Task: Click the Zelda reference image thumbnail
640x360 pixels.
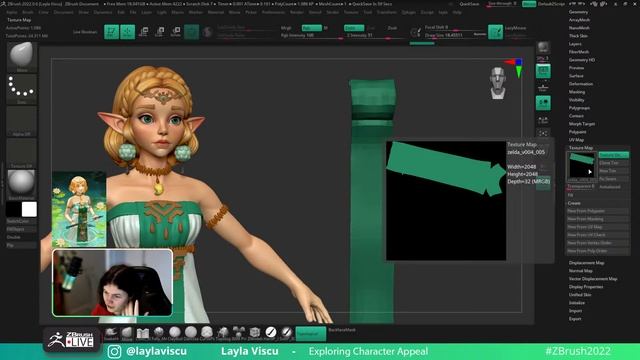Action: [x=79, y=209]
